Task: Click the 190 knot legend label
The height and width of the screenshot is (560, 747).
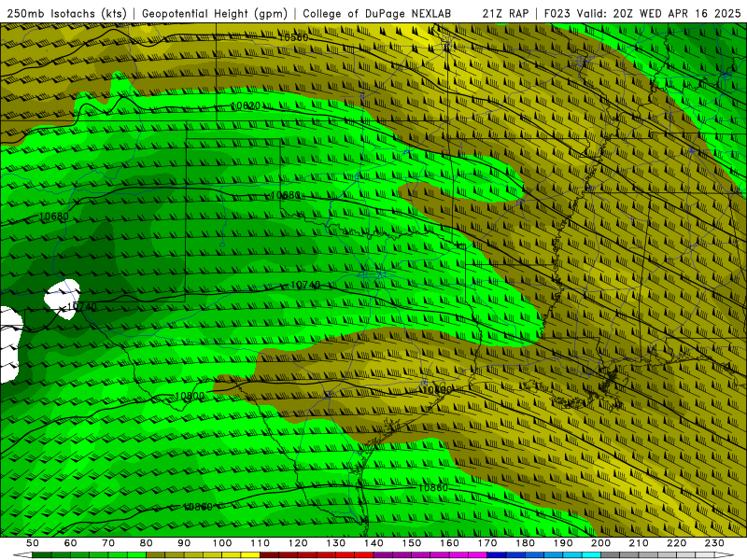Action: (564, 543)
